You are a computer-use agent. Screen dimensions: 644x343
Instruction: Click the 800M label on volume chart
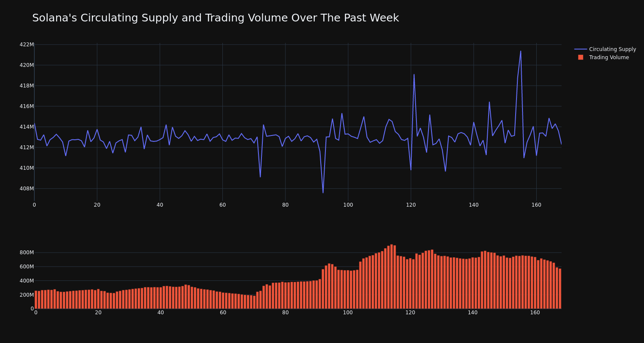pyautogui.click(x=27, y=253)
